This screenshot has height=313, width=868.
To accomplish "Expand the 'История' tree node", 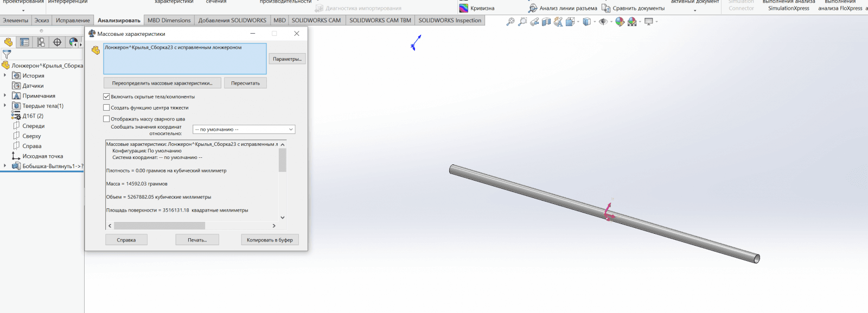I will tap(5, 75).
